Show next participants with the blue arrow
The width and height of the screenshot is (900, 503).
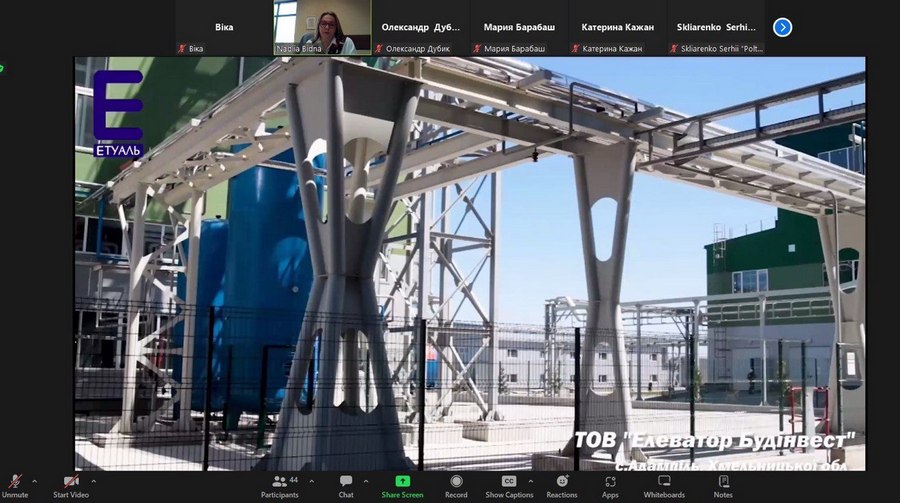click(x=783, y=27)
